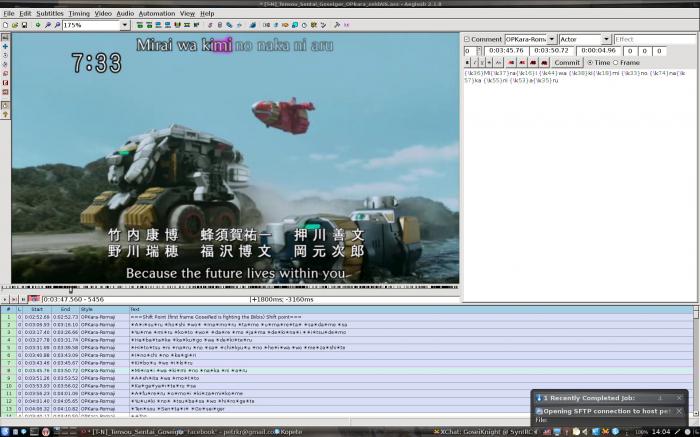The image size is (700, 437).
Task: Click the bold B button in edit box
Action: [x=467, y=63]
